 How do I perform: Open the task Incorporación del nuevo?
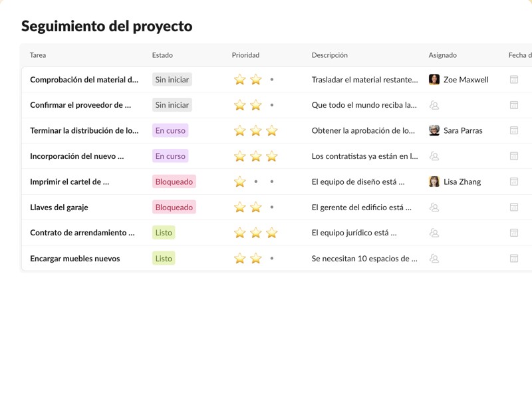tap(76, 156)
